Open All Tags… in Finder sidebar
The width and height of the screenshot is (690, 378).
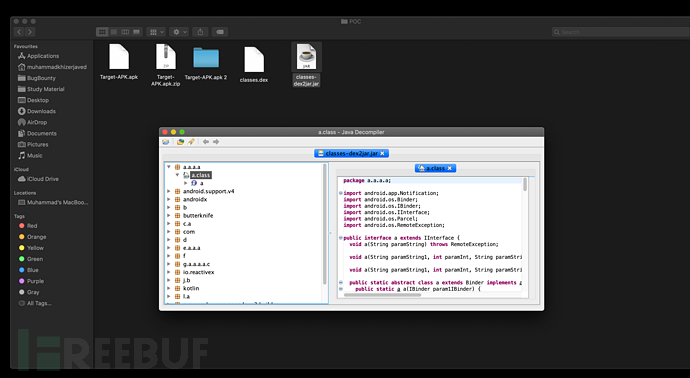tap(35, 303)
